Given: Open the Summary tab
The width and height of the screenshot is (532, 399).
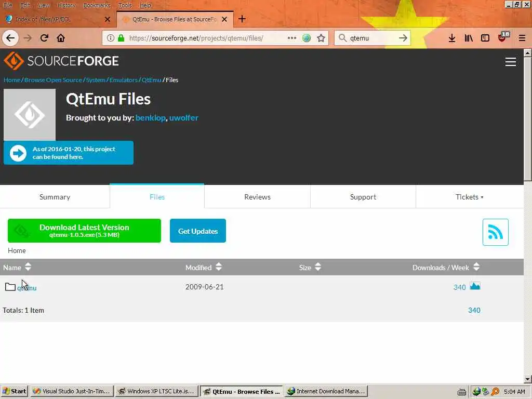Looking at the screenshot, I should point(55,197).
